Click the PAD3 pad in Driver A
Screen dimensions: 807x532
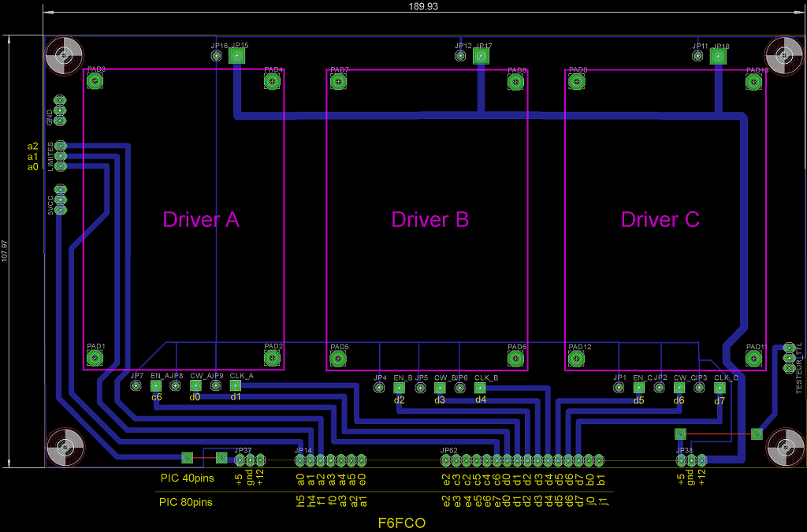click(96, 81)
